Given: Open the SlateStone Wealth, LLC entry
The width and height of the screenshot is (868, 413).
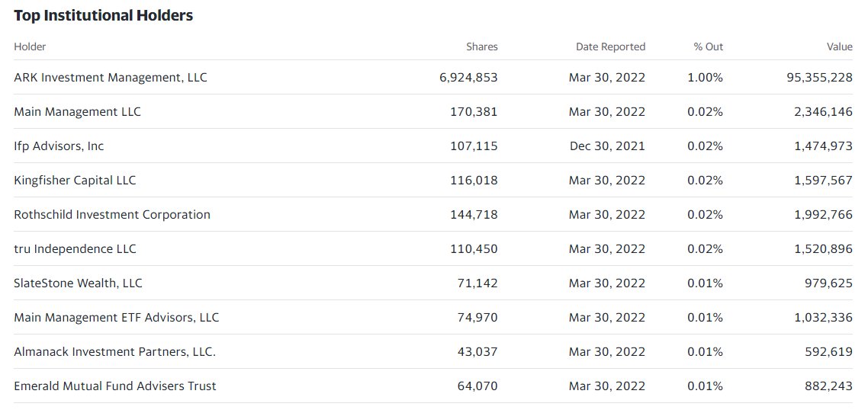Looking at the screenshot, I should 78,283.
